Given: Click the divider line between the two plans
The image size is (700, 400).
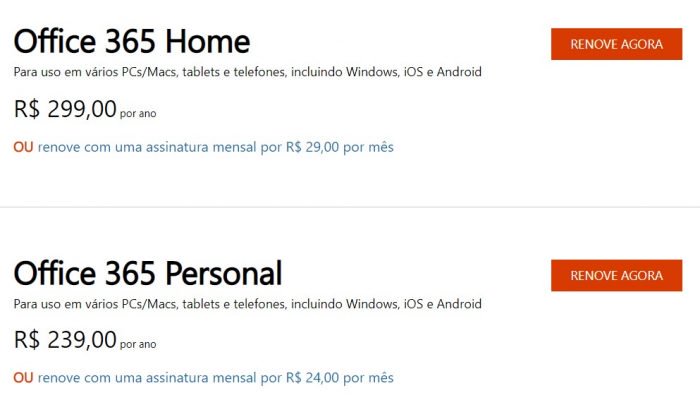Looking at the screenshot, I should 350,207.
